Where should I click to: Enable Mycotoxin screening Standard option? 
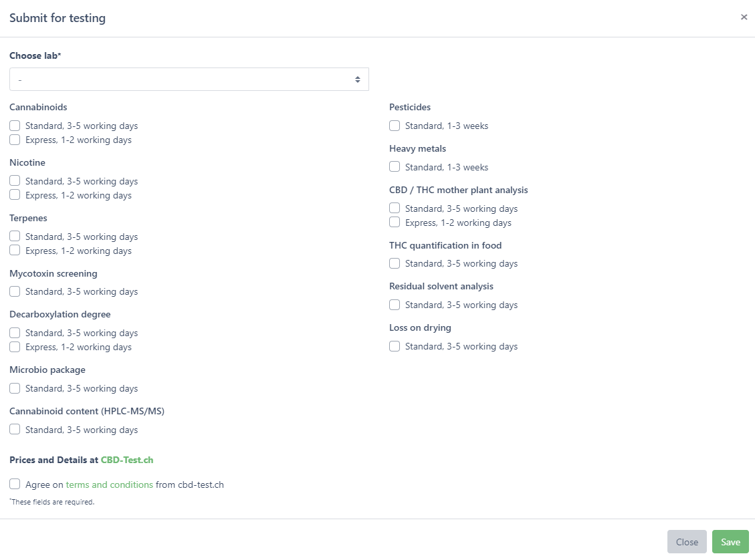pyautogui.click(x=15, y=291)
